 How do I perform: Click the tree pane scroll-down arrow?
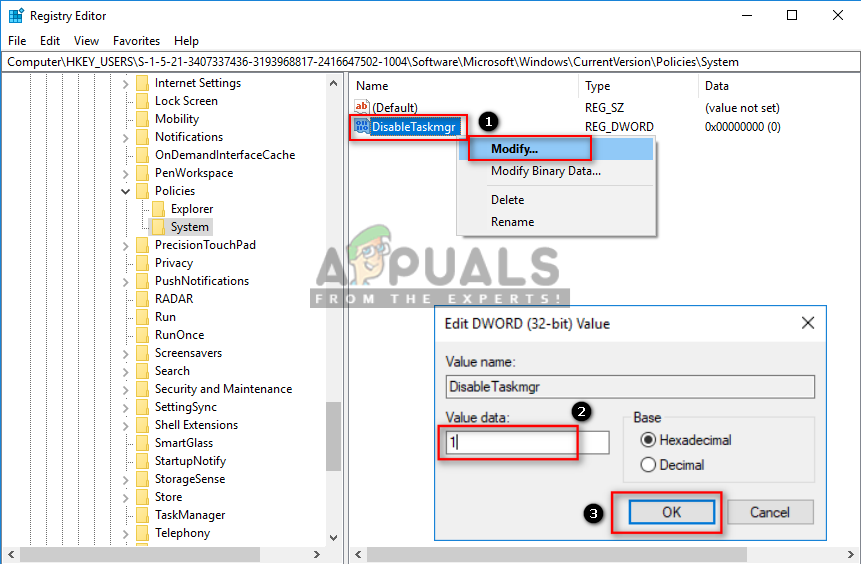pos(333,538)
